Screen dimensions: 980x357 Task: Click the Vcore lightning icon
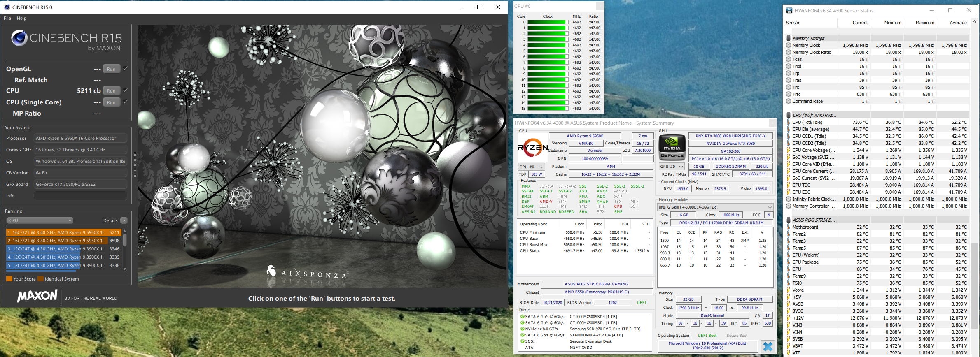coord(789,290)
